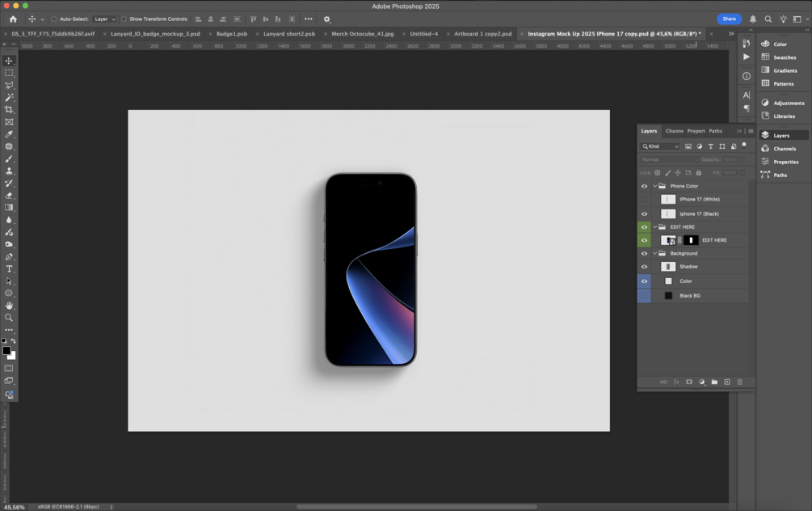812x511 pixels.
Task: Hide the Iphone 17 (Black) layer
Action: pyautogui.click(x=644, y=213)
